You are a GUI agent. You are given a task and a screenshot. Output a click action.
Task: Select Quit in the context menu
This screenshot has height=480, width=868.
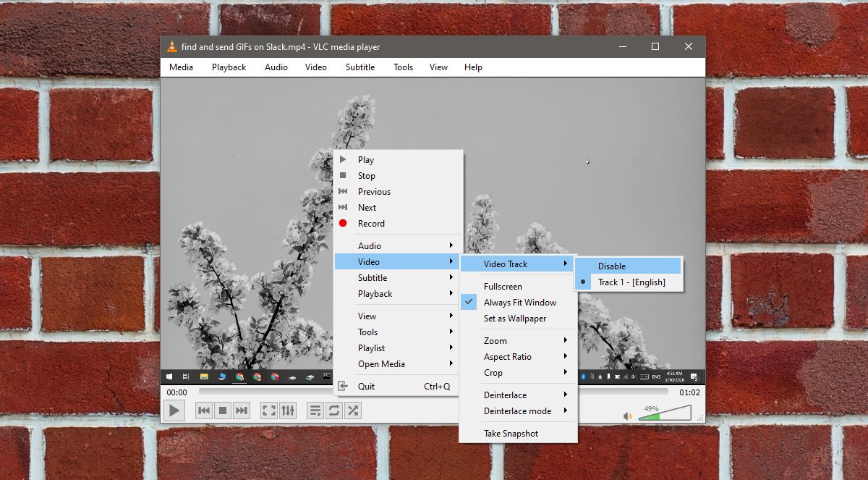(x=398, y=387)
